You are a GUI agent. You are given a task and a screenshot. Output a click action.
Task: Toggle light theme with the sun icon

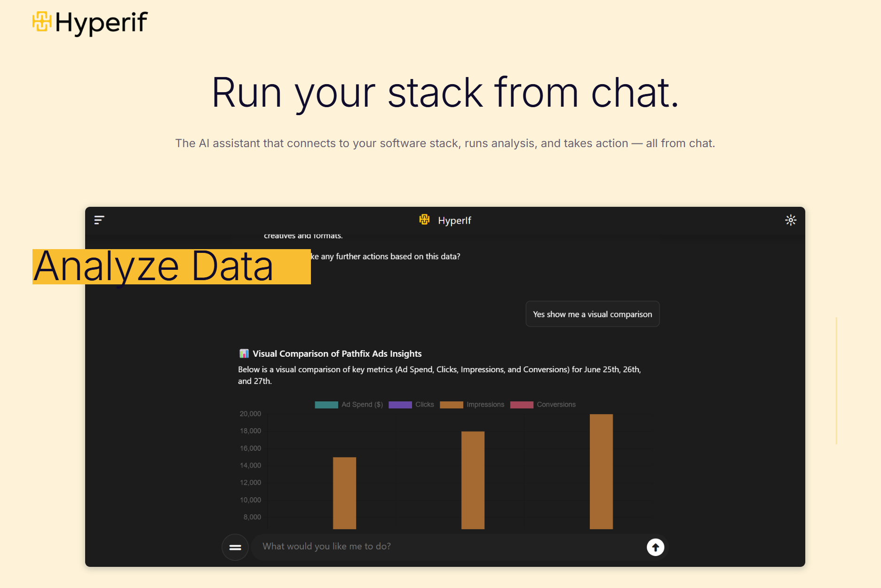pos(791,220)
